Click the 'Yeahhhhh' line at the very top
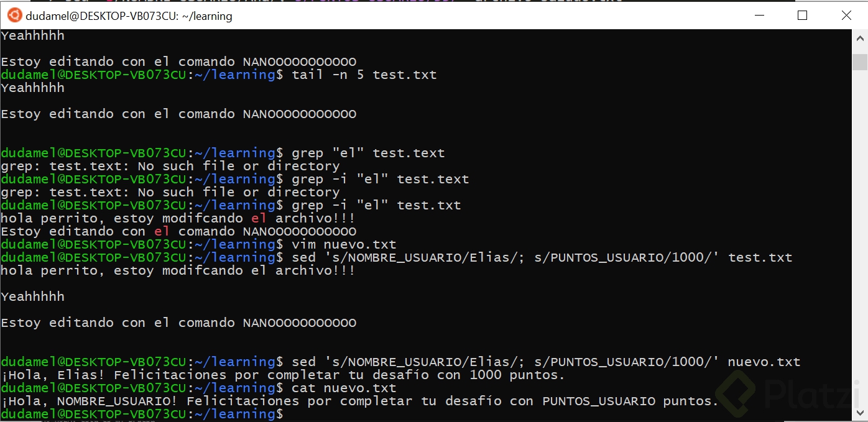The height and width of the screenshot is (422, 868). [x=33, y=35]
